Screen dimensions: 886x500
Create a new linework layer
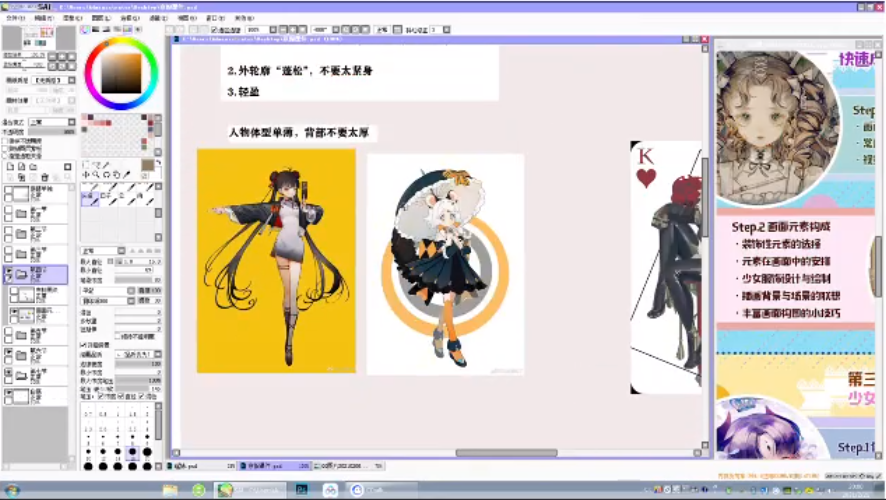(21, 167)
